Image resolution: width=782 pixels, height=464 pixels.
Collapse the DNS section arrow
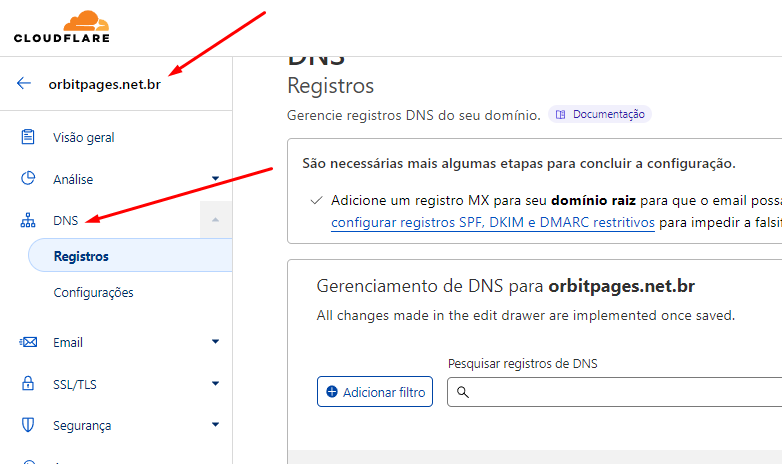click(x=215, y=220)
